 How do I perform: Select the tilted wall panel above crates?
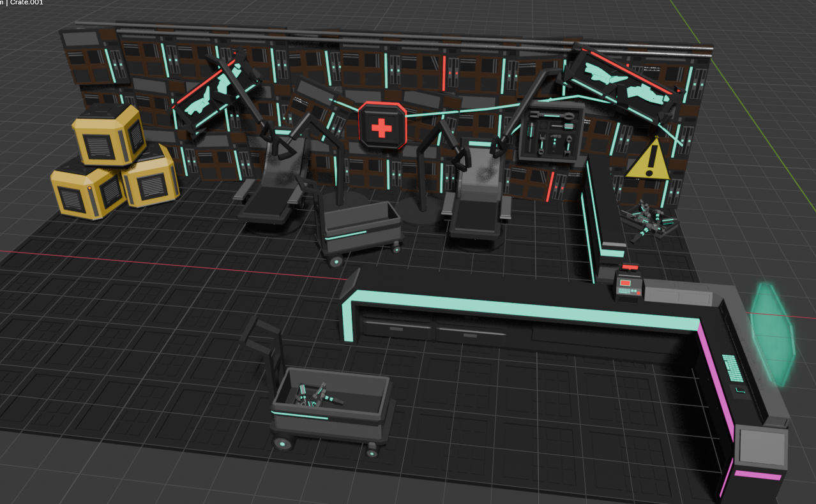[x=94, y=56]
